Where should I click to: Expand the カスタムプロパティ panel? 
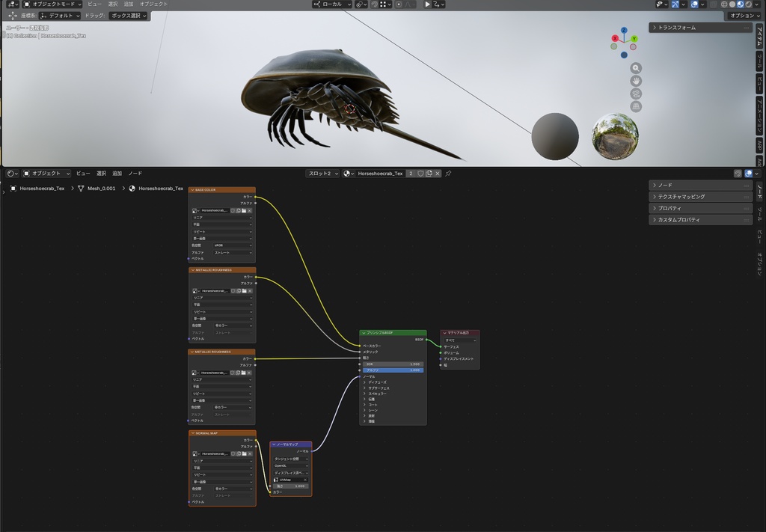pyautogui.click(x=700, y=220)
